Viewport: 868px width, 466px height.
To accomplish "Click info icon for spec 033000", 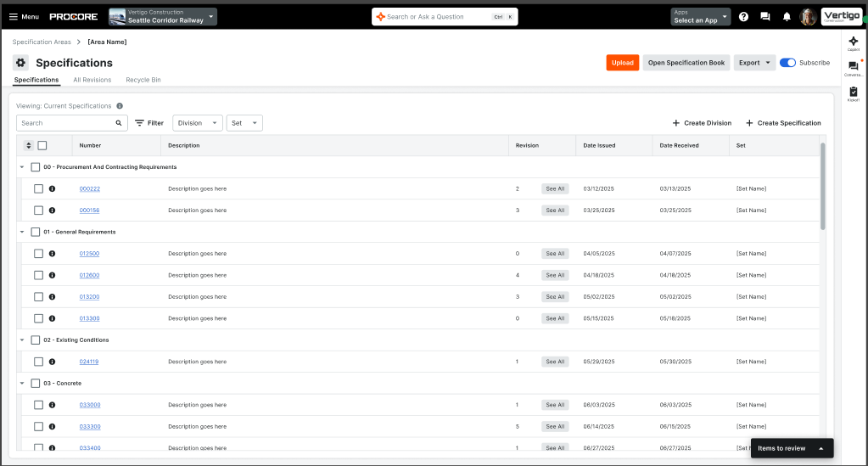I will (x=52, y=405).
